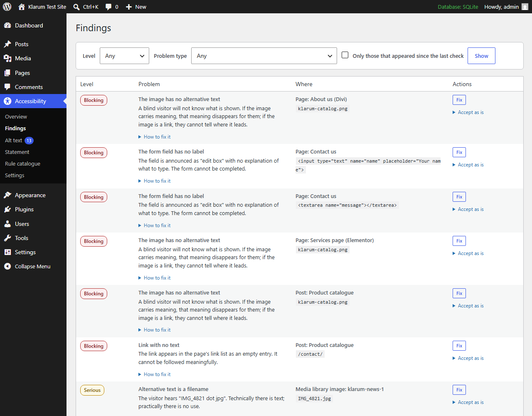Open the Klarum Test Site home icon
This screenshot has height=416, width=532.
22,7
